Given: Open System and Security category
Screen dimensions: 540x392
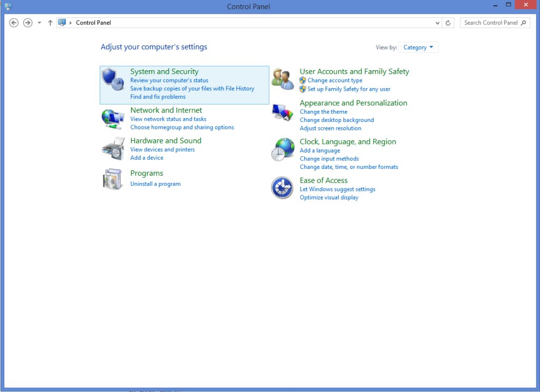Looking at the screenshot, I should tap(165, 72).
